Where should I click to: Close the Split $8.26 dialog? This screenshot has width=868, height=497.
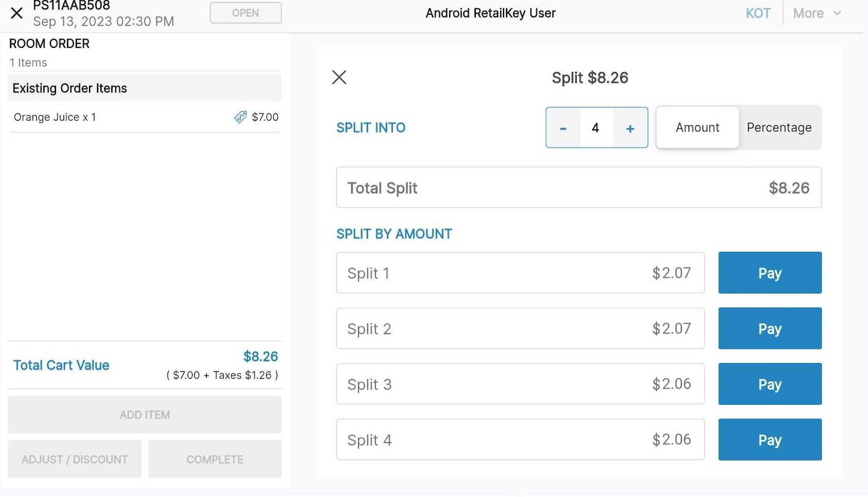pyautogui.click(x=339, y=78)
